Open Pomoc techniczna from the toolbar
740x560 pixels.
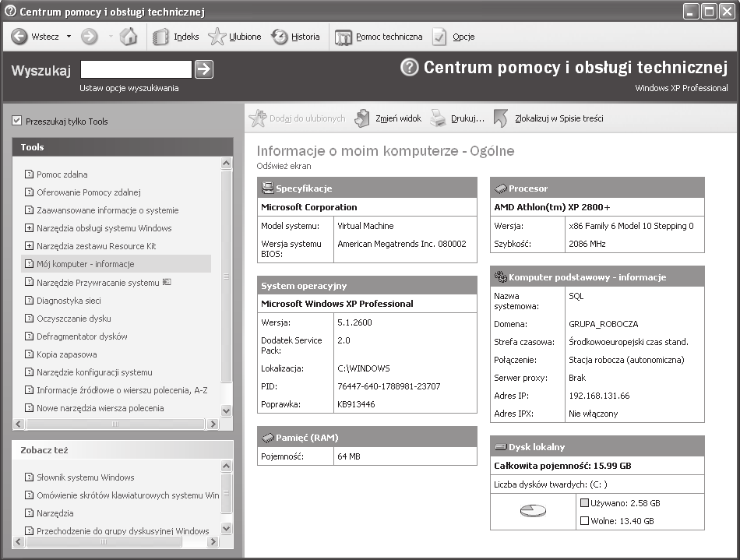tap(379, 37)
